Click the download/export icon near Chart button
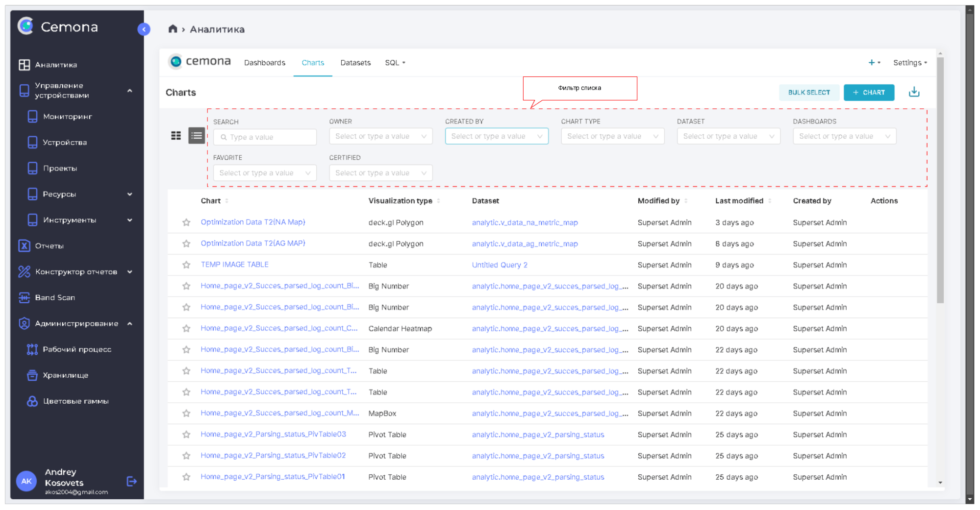The image size is (980, 510). 914,92
